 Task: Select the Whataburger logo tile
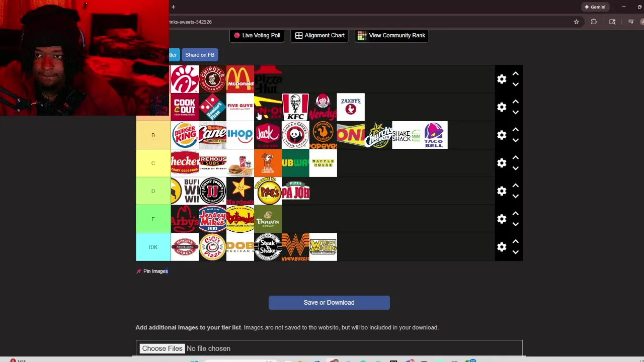[x=295, y=247]
